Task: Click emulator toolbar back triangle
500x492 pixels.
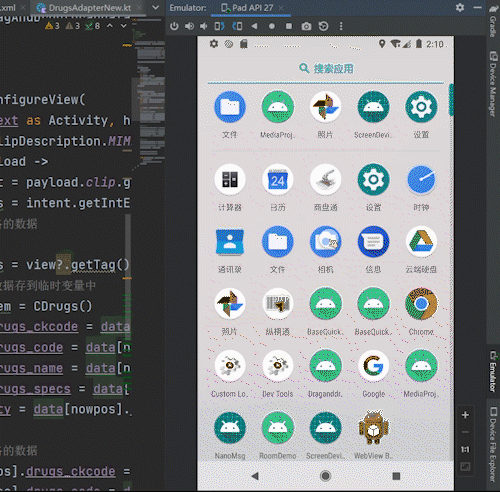Action: [254, 26]
